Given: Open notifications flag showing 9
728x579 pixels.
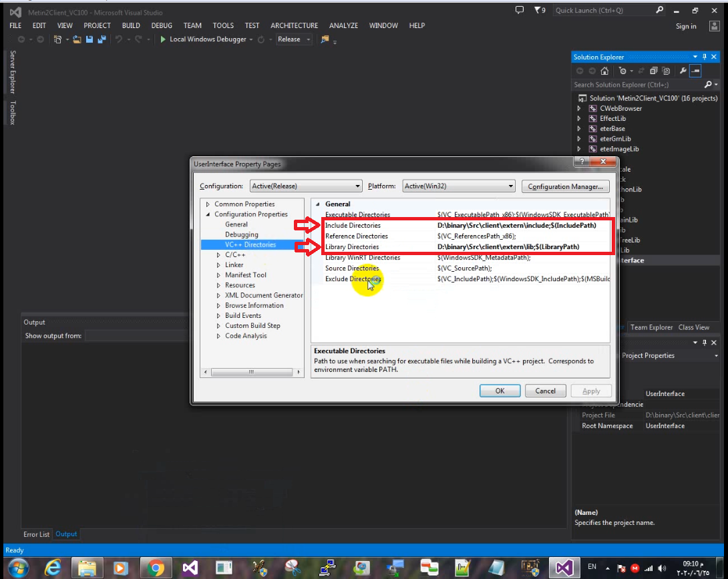Looking at the screenshot, I should 540,10.
